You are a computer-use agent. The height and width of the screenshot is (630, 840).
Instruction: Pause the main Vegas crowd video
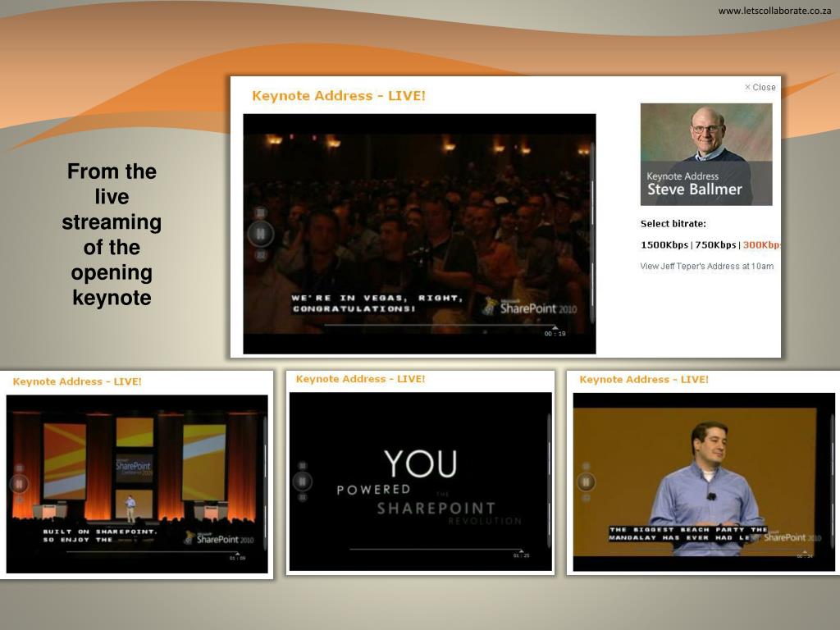point(260,234)
